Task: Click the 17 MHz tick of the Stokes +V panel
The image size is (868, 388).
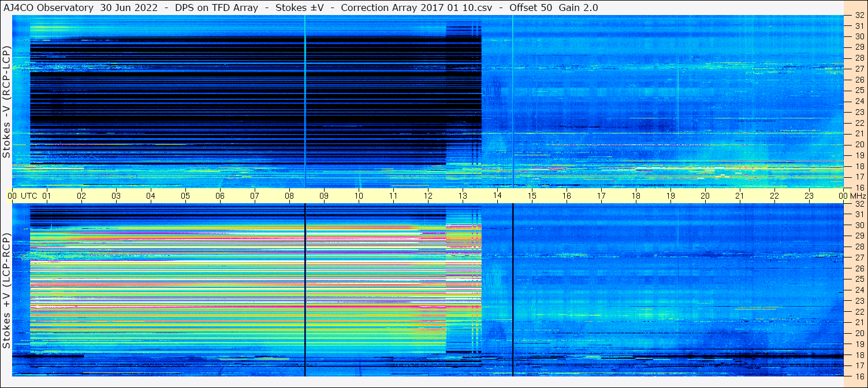Action: [x=859, y=365]
